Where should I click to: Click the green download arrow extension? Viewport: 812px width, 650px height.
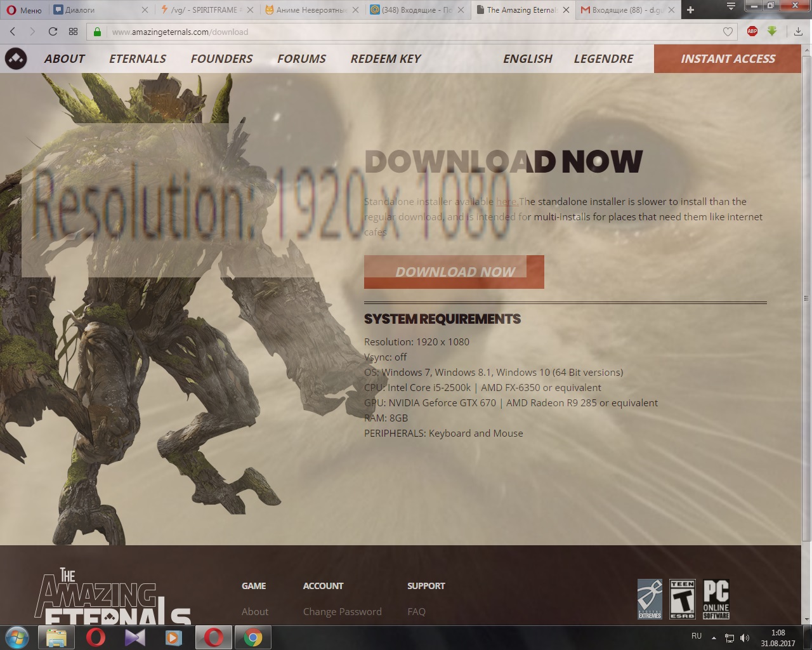click(772, 31)
